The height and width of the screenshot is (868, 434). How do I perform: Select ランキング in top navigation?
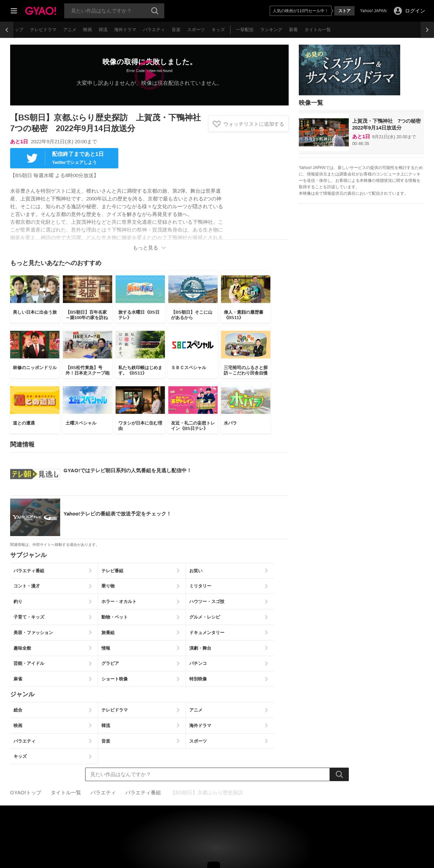(271, 30)
